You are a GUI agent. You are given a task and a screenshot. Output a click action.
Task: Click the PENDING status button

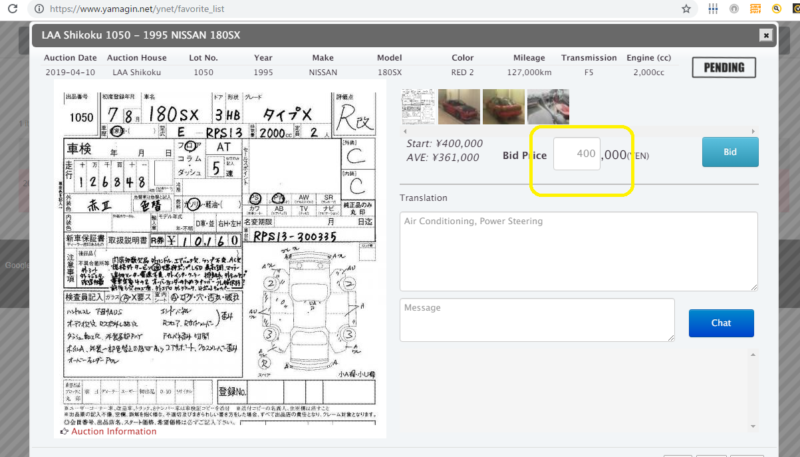723,67
